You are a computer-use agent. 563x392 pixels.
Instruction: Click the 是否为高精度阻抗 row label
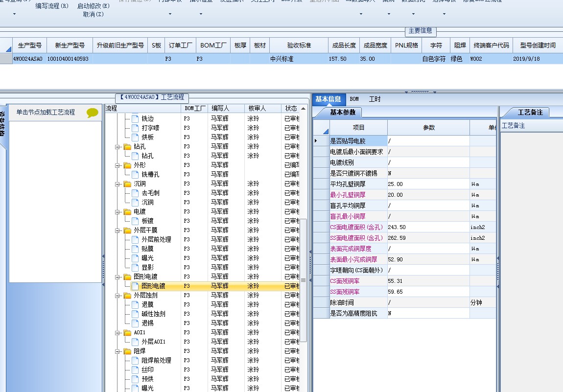353,313
